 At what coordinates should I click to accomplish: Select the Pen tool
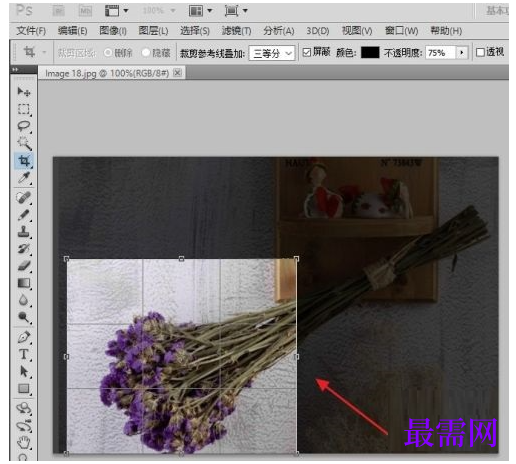24,337
